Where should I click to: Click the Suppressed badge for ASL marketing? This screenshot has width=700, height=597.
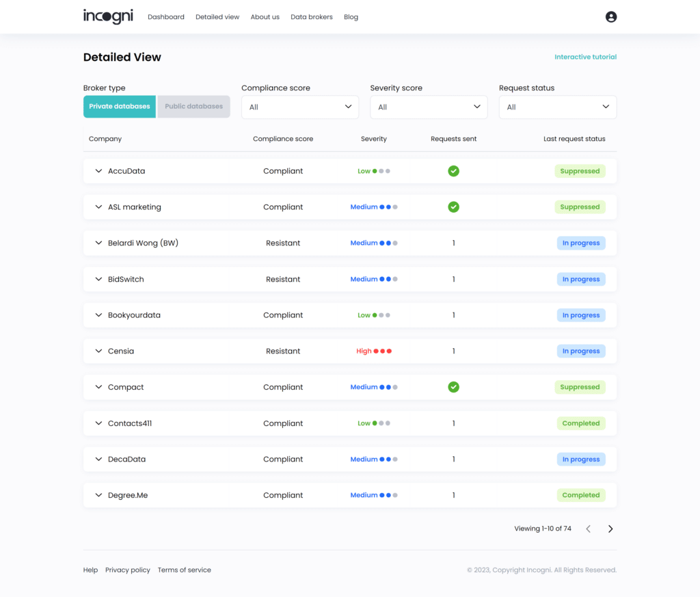[x=580, y=207]
